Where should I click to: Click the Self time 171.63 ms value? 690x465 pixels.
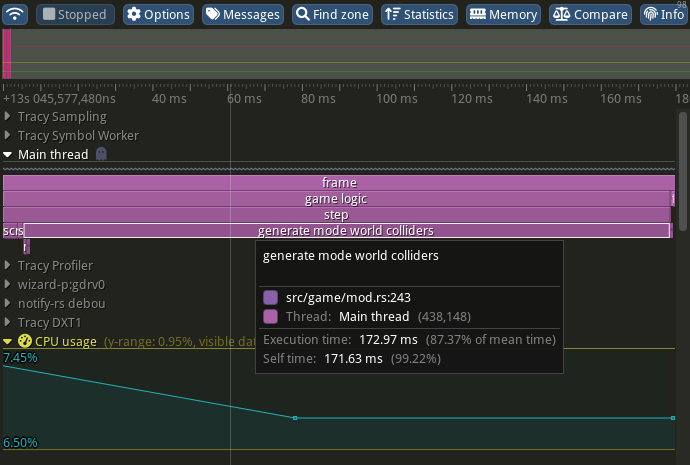point(353,359)
